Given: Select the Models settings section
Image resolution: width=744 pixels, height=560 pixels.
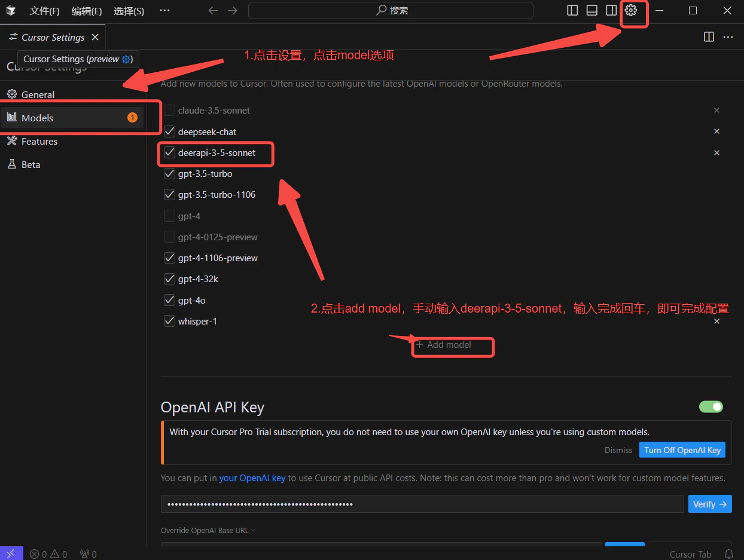Looking at the screenshot, I should [x=72, y=118].
